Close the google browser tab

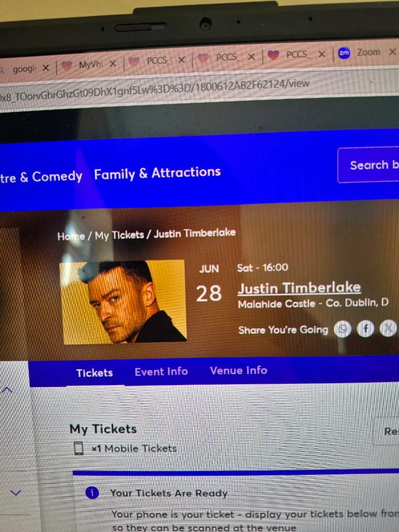pos(45,68)
